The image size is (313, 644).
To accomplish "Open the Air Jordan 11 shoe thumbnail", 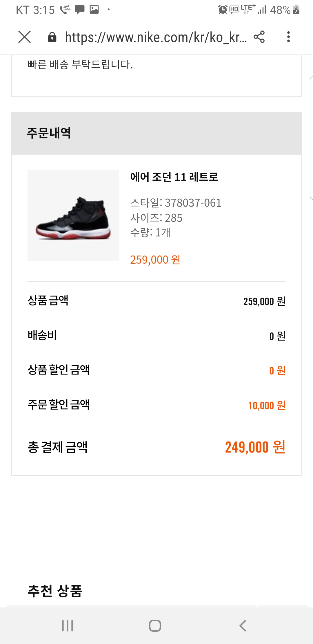I will coord(73,215).
